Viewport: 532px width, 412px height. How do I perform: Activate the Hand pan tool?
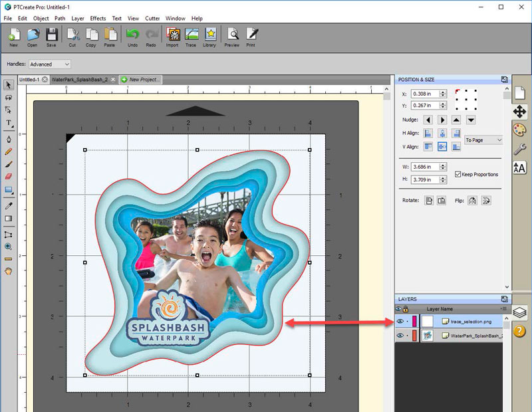click(9, 271)
